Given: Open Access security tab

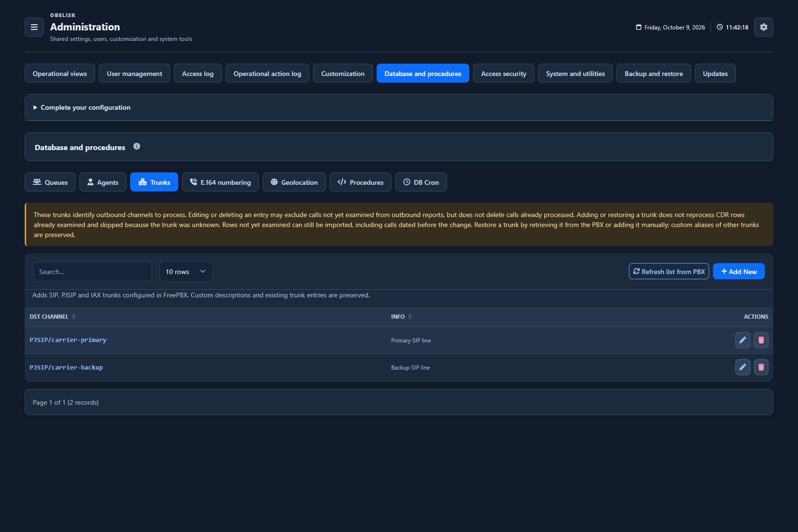Looking at the screenshot, I should [x=503, y=73].
